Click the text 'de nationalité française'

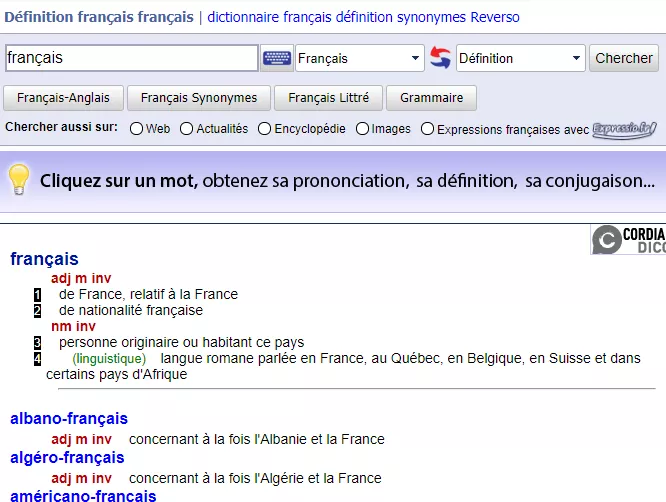coord(131,310)
